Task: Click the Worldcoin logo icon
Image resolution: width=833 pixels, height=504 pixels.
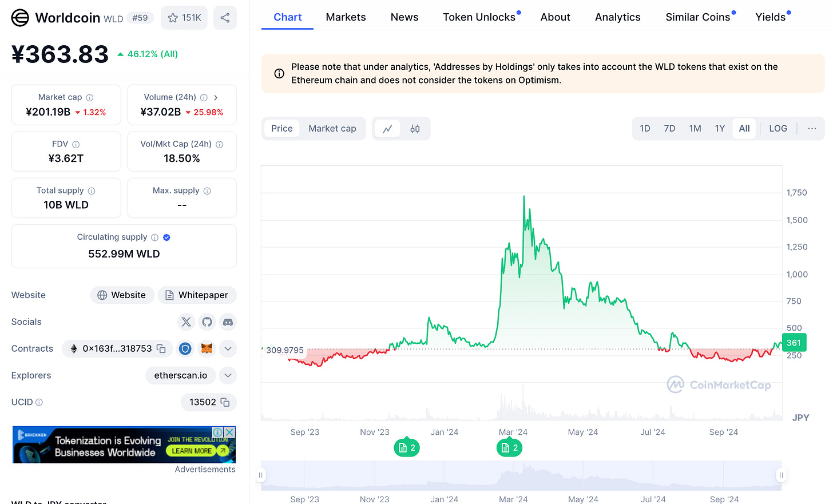Action: 20,18
